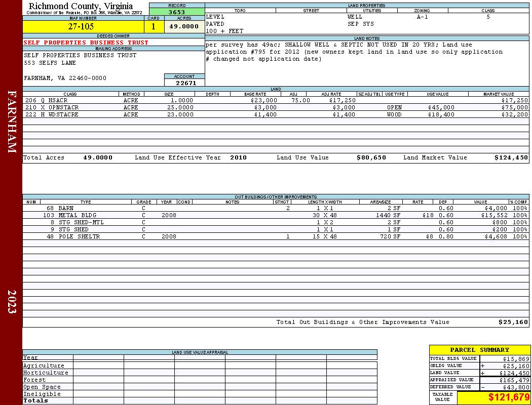
Task: Select the Parcel Summary header
Action: [479, 350]
